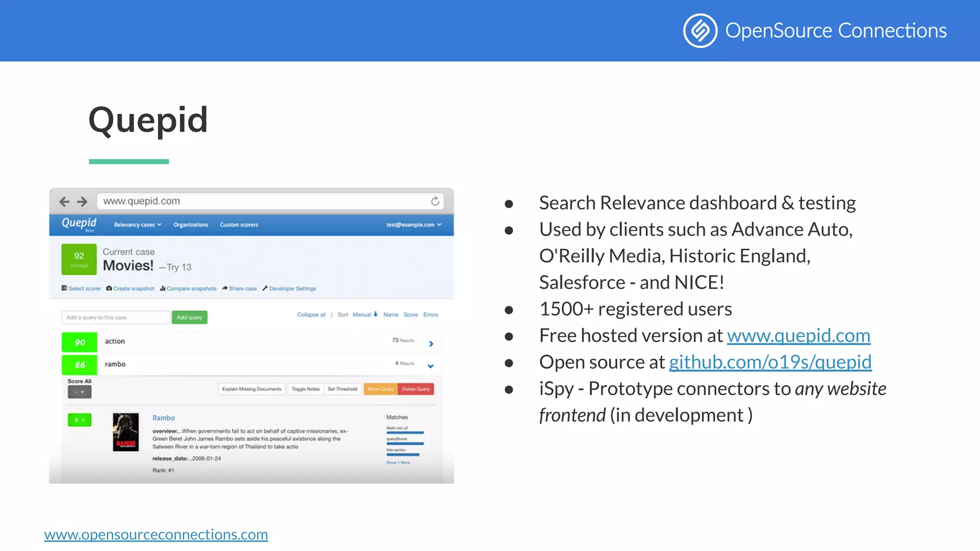Image resolution: width=980 pixels, height=551 pixels.
Task: Open the Custom scorers menu item
Action: click(x=239, y=225)
